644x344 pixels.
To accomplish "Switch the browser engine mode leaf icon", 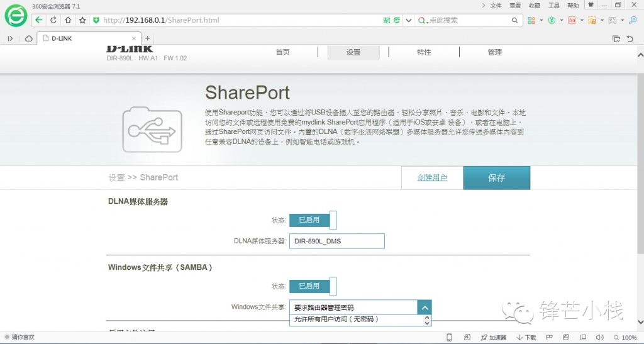I will coord(397,20).
